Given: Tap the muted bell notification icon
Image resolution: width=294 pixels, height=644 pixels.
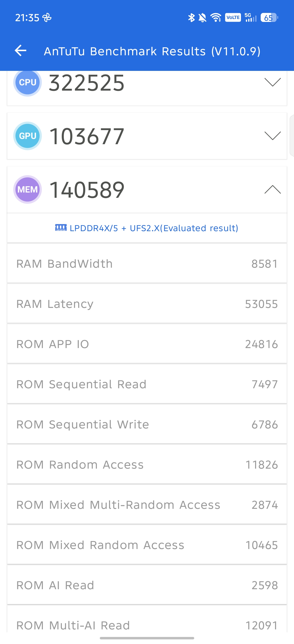Looking at the screenshot, I should tap(202, 18).
